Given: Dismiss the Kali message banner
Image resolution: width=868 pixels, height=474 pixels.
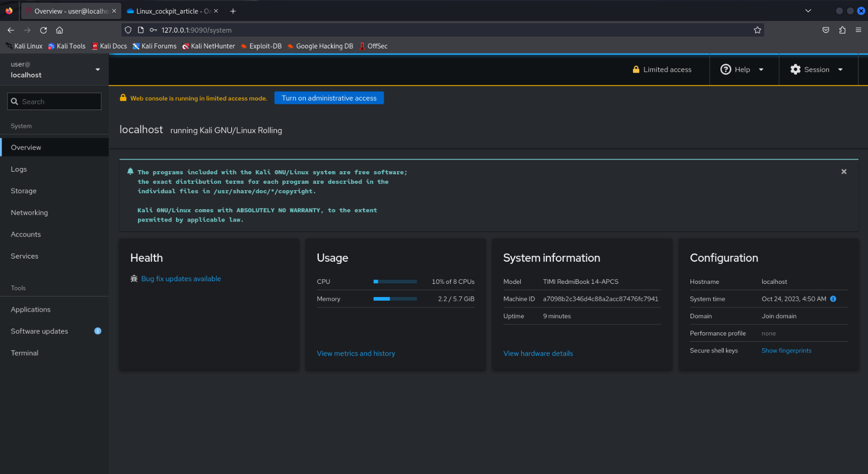Looking at the screenshot, I should tap(844, 172).
